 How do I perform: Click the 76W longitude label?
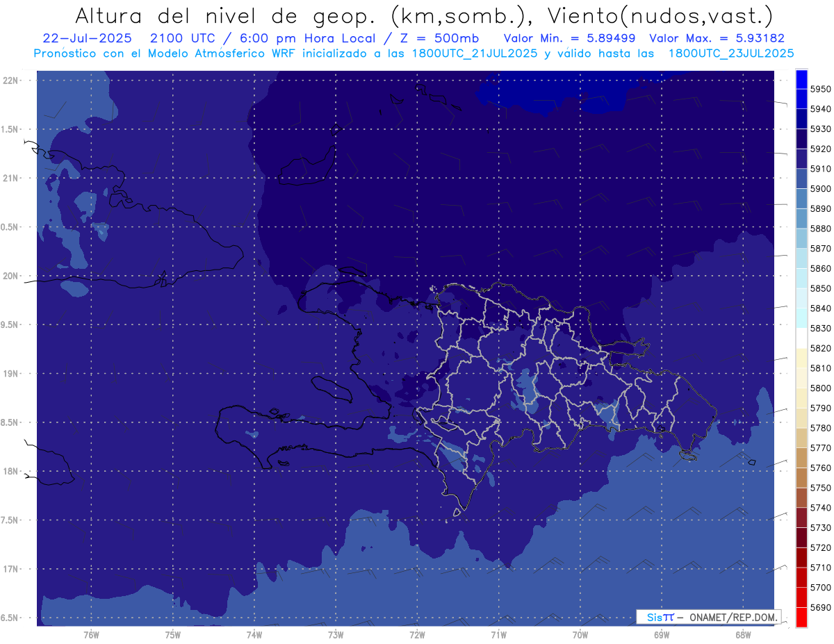coord(91,634)
